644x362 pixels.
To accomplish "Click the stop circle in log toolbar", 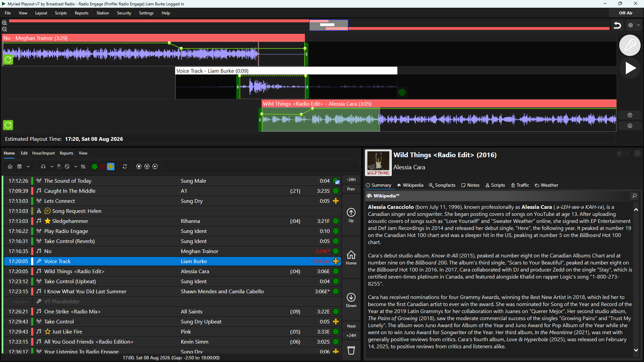I will pos(139,167).
